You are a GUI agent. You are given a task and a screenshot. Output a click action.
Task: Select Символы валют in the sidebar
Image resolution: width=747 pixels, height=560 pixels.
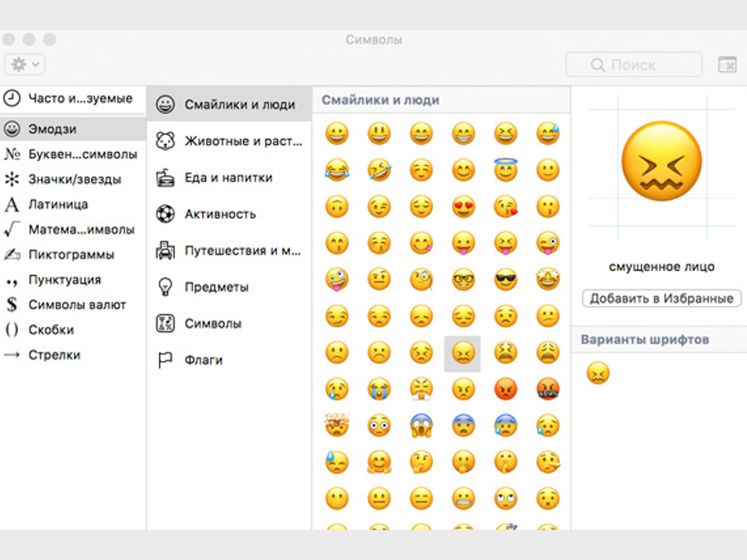tap(76, 305)
